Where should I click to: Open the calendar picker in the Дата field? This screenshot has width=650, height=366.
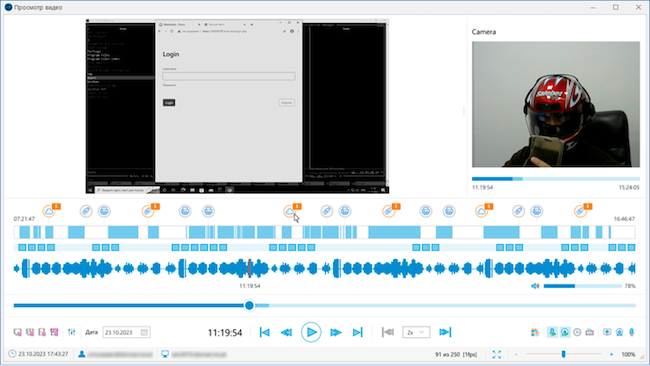(x=144, y=332)
